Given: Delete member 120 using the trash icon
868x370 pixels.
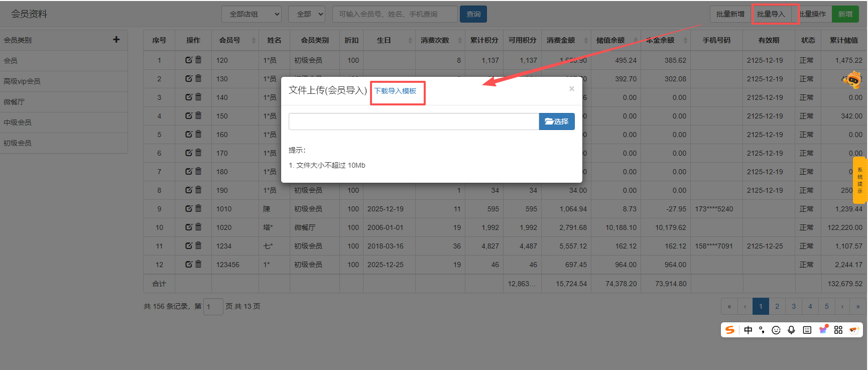Looking at the screenshot, I should point(198,60).
